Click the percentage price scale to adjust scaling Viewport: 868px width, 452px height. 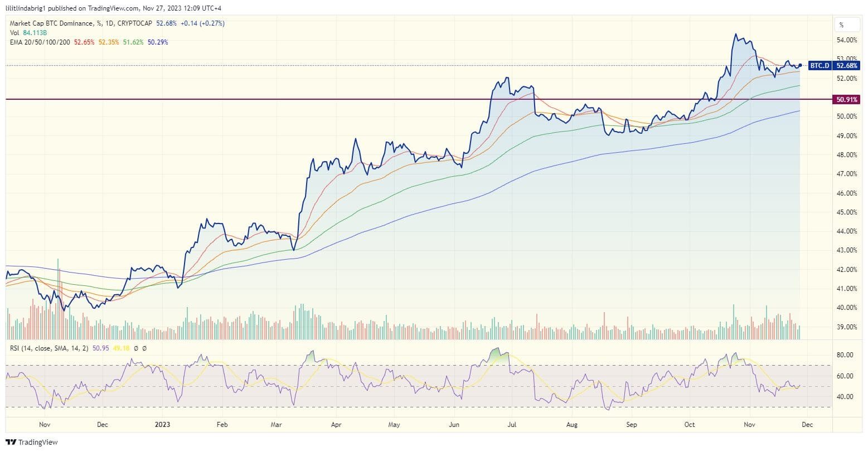click(x=845, y=195)
